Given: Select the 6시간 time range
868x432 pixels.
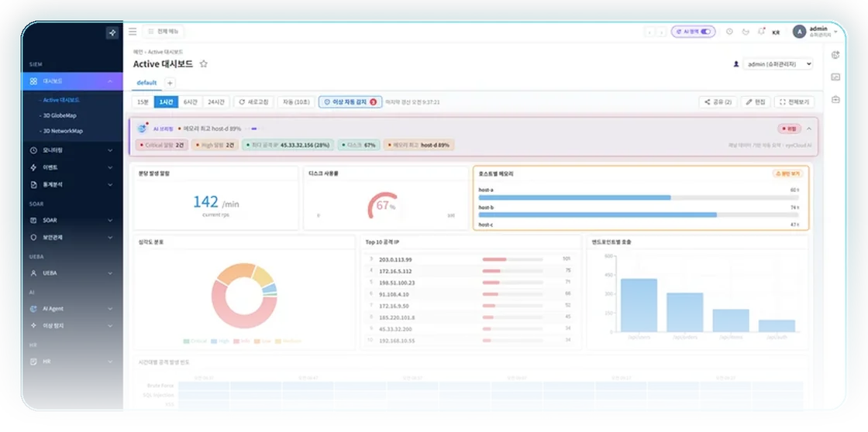Looking at the screenshot, I should (191, 101).
